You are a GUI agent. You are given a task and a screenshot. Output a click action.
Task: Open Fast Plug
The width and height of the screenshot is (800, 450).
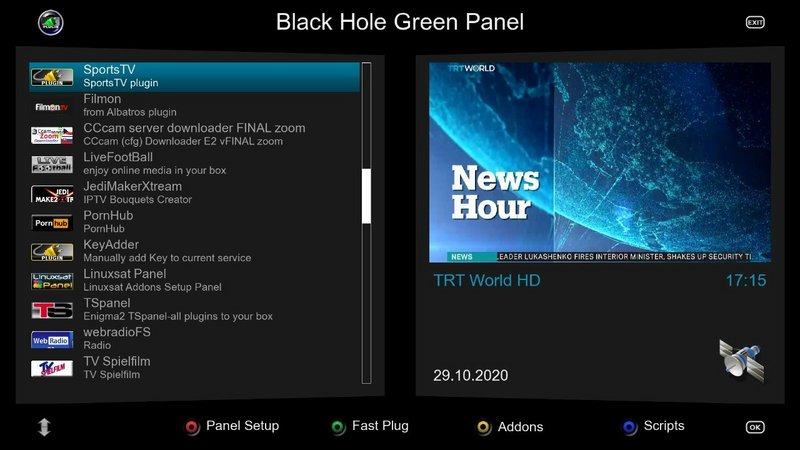(x=380, y=426)
